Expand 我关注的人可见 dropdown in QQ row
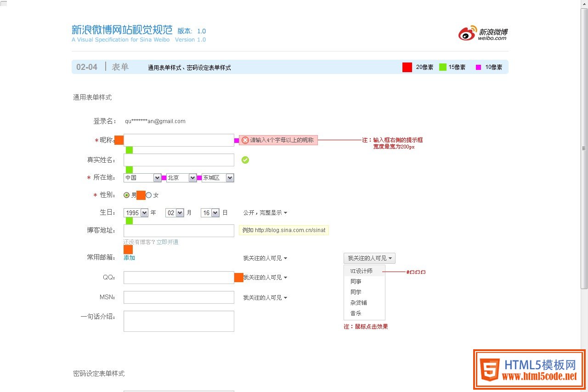This screenshot has height=392, width=588. (x=265, y=278)
